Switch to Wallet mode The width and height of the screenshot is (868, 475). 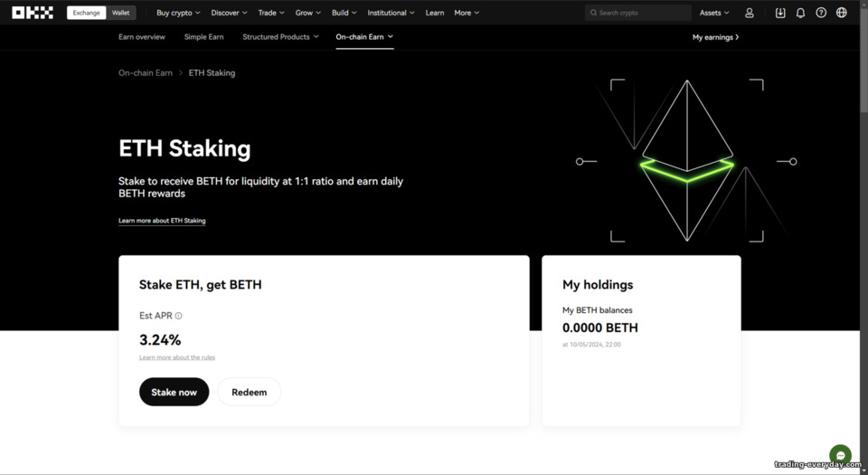point(120,13)
